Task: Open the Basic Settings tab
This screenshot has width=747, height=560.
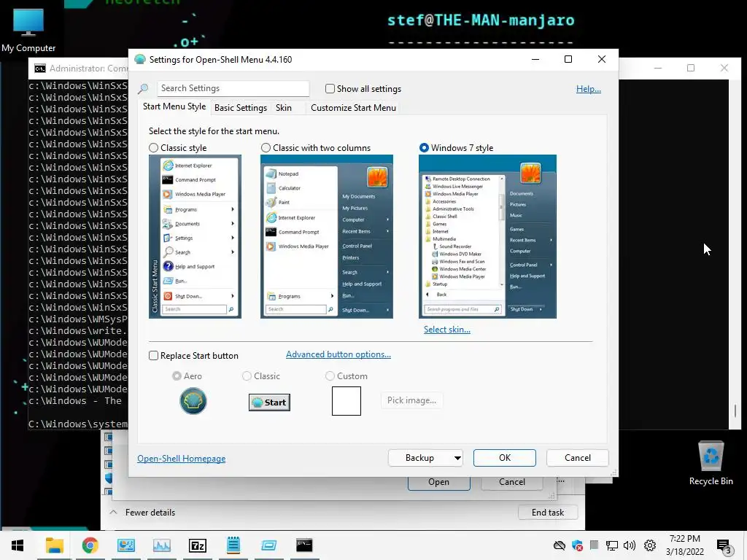Action: [241, 108]
